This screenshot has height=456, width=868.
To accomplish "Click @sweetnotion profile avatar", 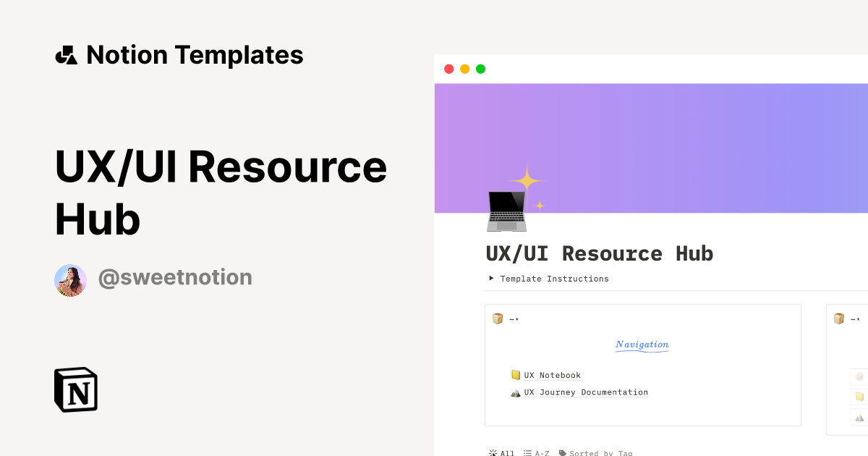I will (70, 279).
